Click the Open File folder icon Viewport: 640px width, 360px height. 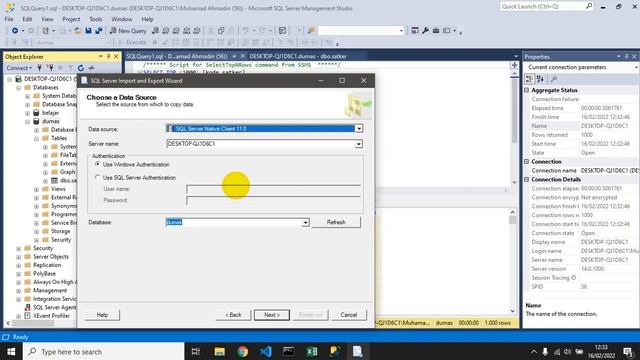point(78,31)
